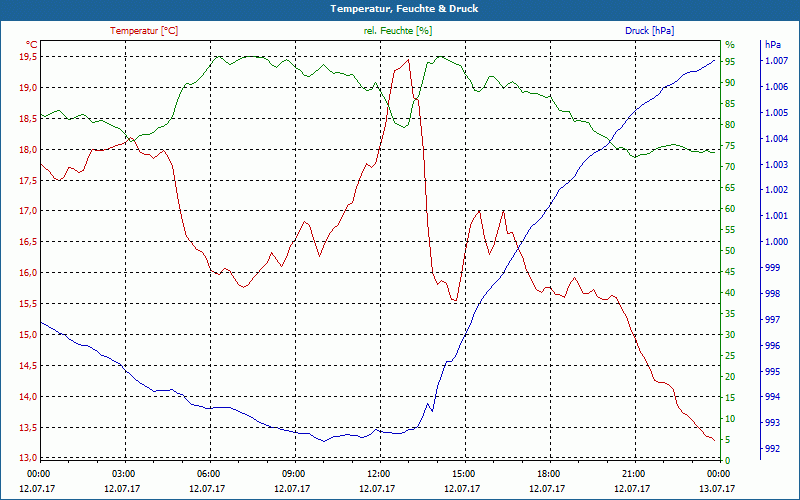
Task: Click the 15:00 time axis label
Action: pos(463,473)
